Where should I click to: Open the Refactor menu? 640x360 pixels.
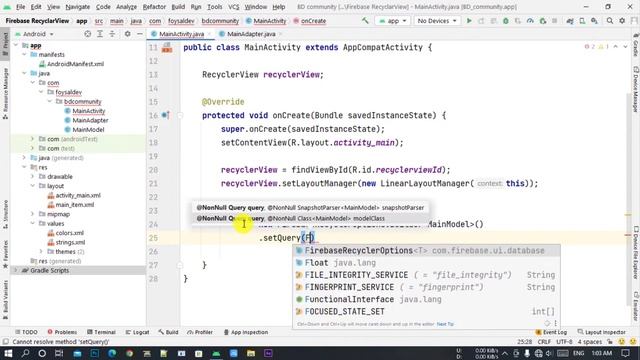[x=154, y=7]
